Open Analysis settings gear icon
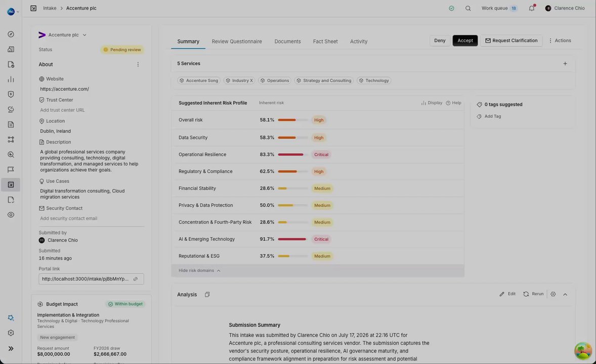The width and height of the screenshot is (596, 364). coord(553,294)
